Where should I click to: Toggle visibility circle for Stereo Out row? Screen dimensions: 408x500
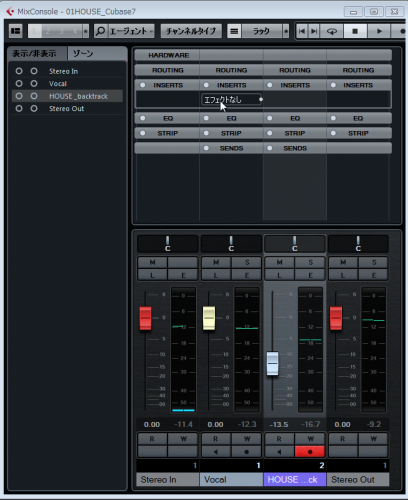point(19,108)
